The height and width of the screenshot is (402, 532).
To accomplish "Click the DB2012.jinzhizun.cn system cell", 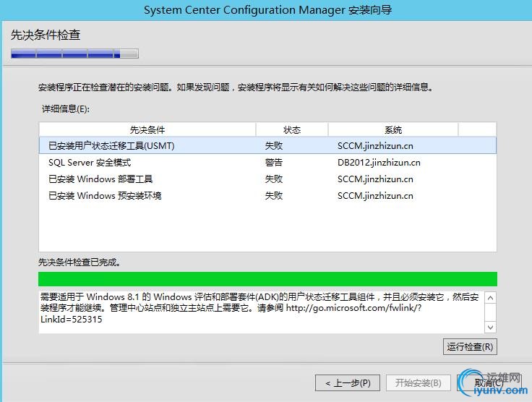I will 378,162.
